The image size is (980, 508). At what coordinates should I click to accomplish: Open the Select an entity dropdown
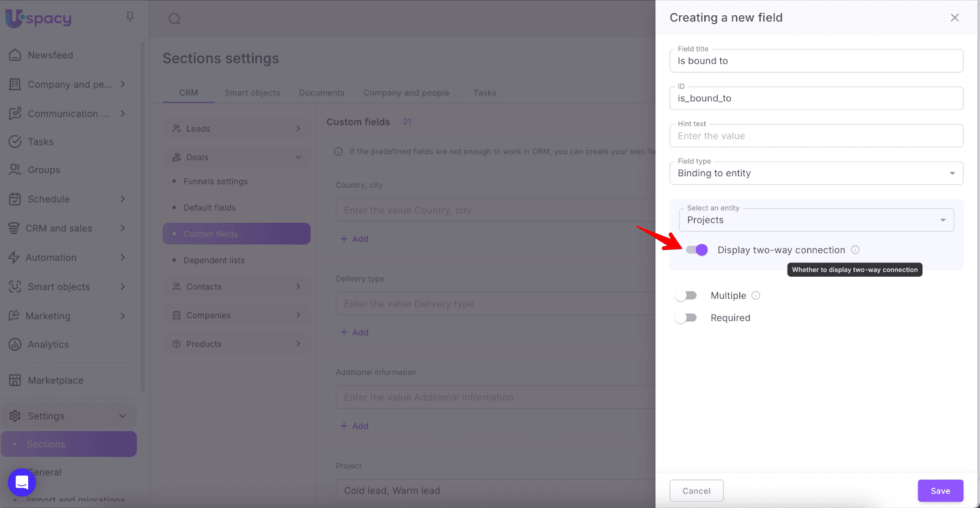click(816, 220)
